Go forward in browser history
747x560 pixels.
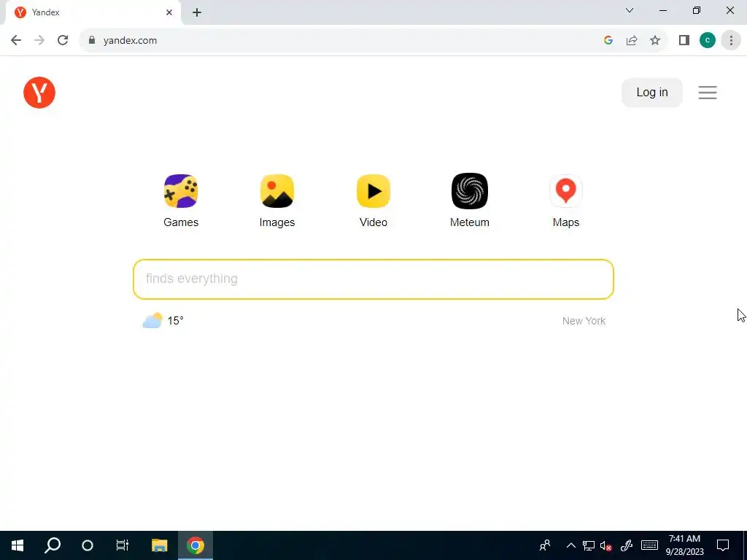39,40
